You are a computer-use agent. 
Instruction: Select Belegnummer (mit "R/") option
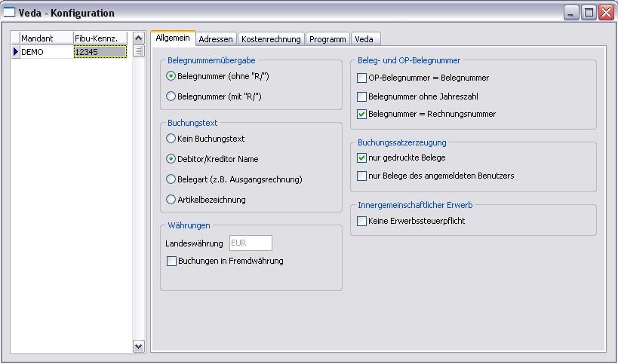pos(171,96)
